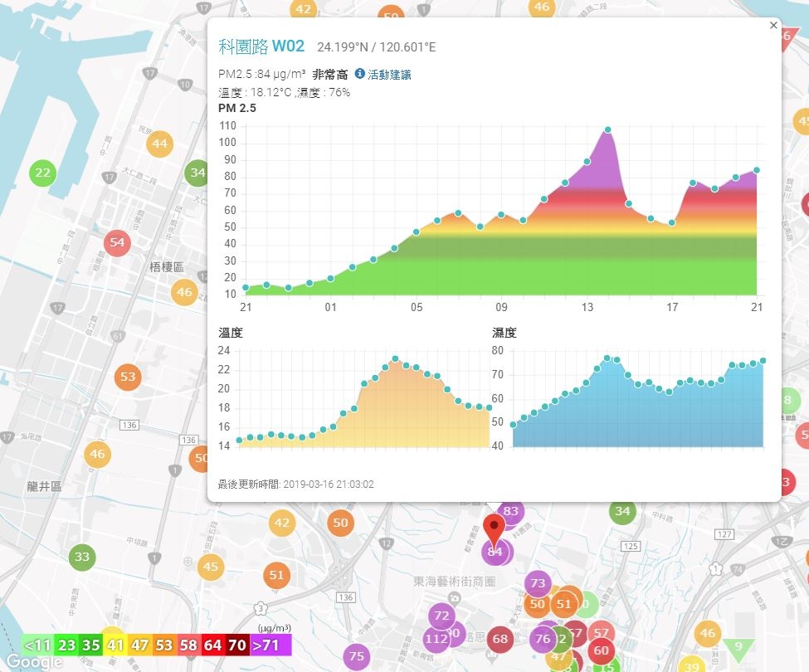Select the orange 53 sensor marker
The height and width of the screenshot is (672, 809).
(x=128, y=377)
